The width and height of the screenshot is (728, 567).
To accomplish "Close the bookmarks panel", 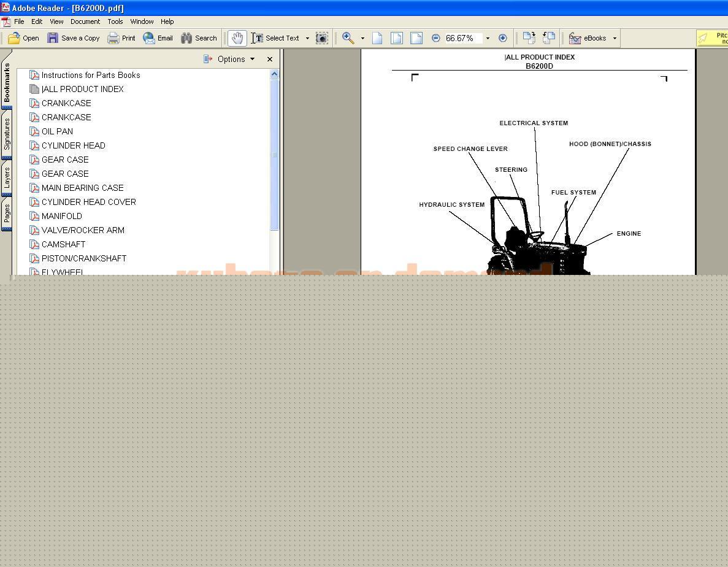I will [270, 59].
